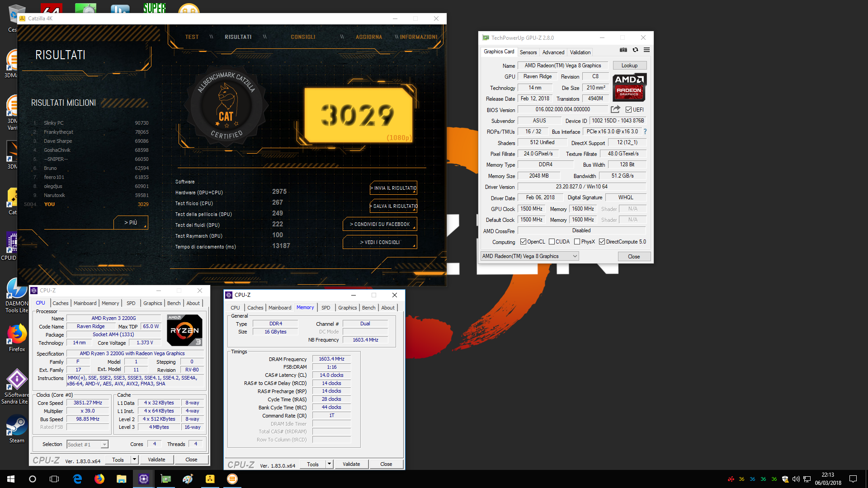Open Firefox desktop shortcut
This screenshot has height=488, width=868.
tap(17, 338)
